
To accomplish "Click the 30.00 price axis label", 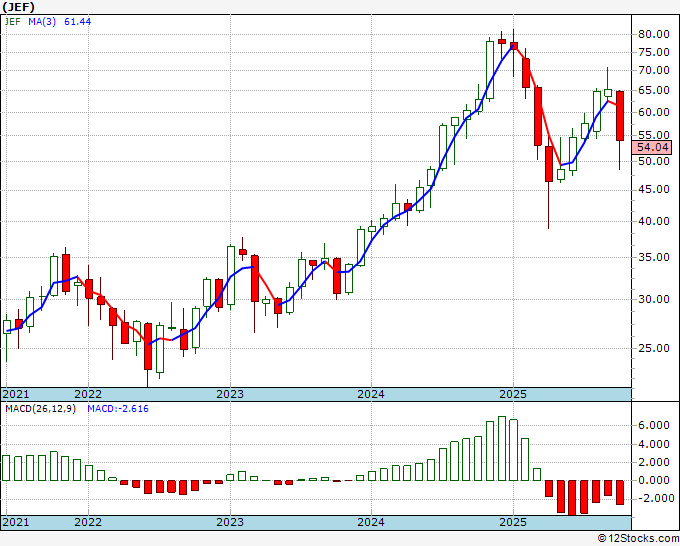I will click(x=654, y=299).
